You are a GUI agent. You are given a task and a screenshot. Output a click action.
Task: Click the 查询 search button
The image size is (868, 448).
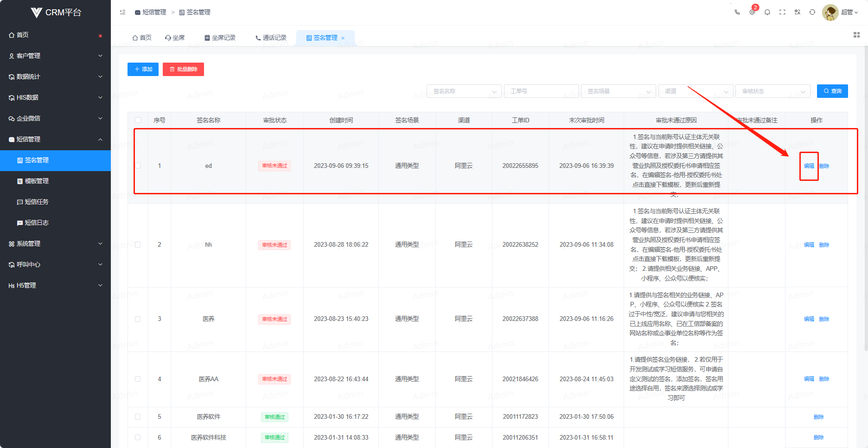point(832,91)
